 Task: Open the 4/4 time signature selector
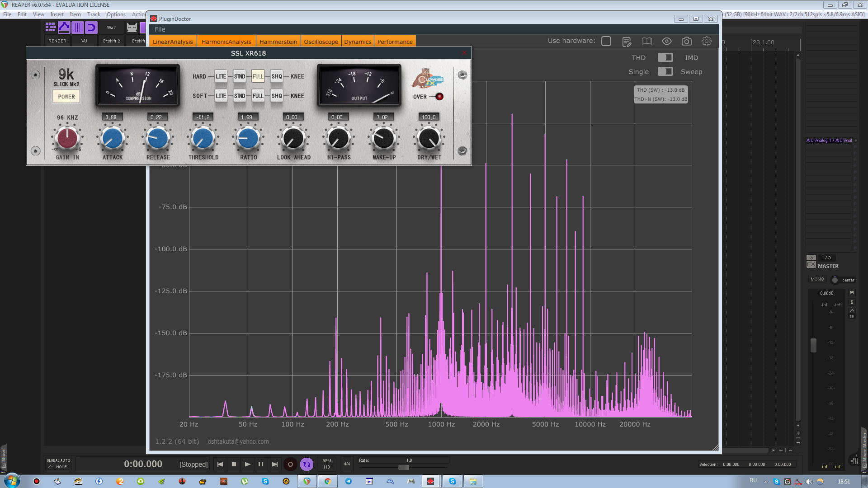click(347, 464)
